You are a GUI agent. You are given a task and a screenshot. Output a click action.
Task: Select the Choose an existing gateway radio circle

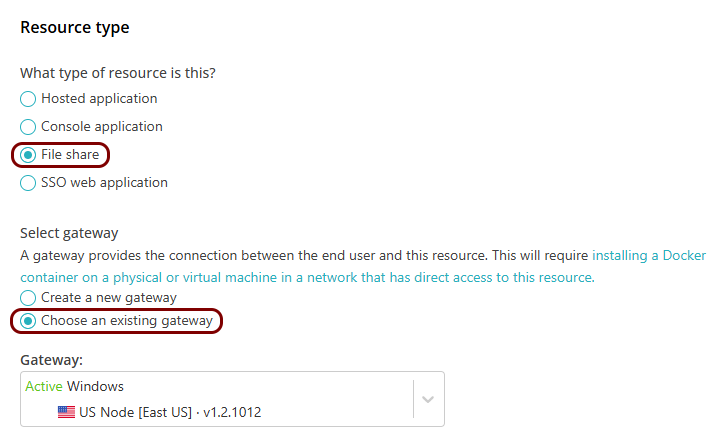pyautogui.click(x=28, y=321)
